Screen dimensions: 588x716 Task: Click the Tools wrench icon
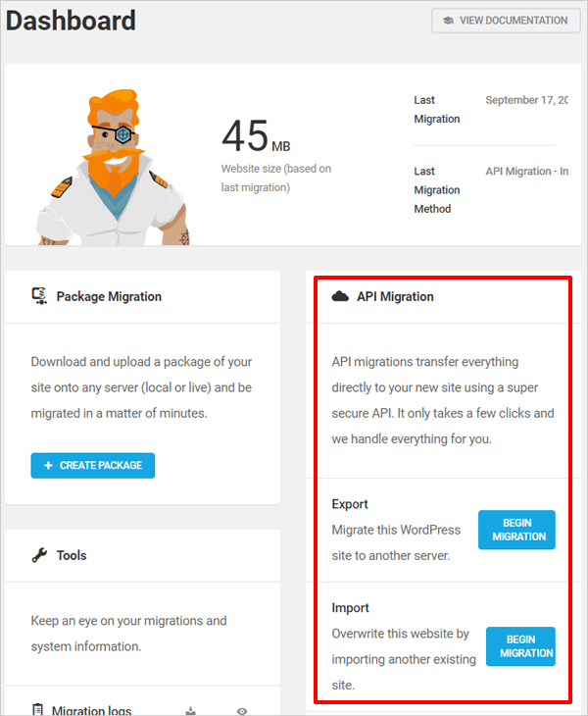pyautogui.click(x=39, y=555)
